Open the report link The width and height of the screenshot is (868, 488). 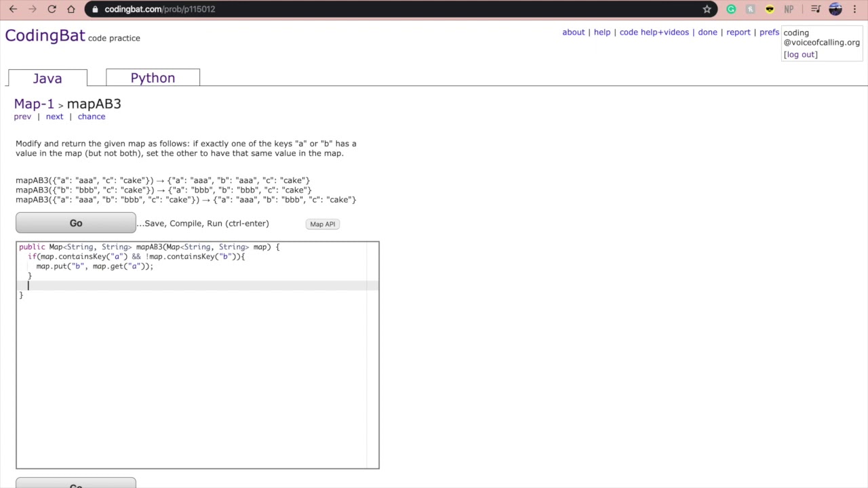coord(738,33)
